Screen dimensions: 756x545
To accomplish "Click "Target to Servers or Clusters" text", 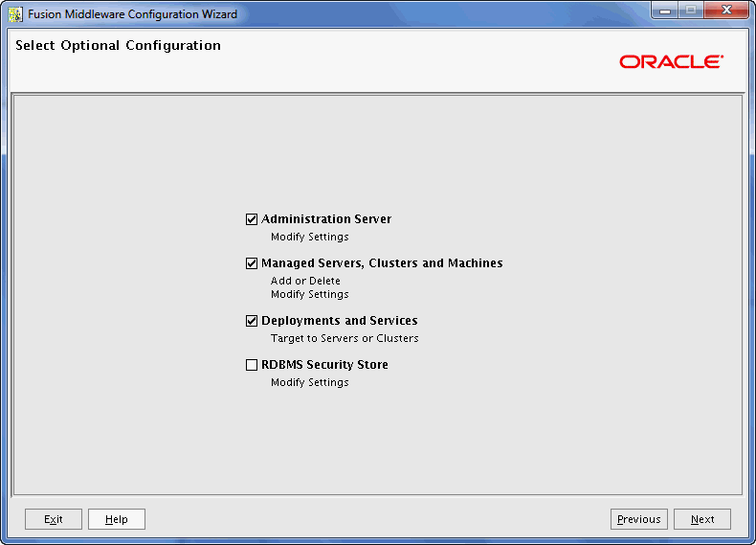I will click(345, 338).
